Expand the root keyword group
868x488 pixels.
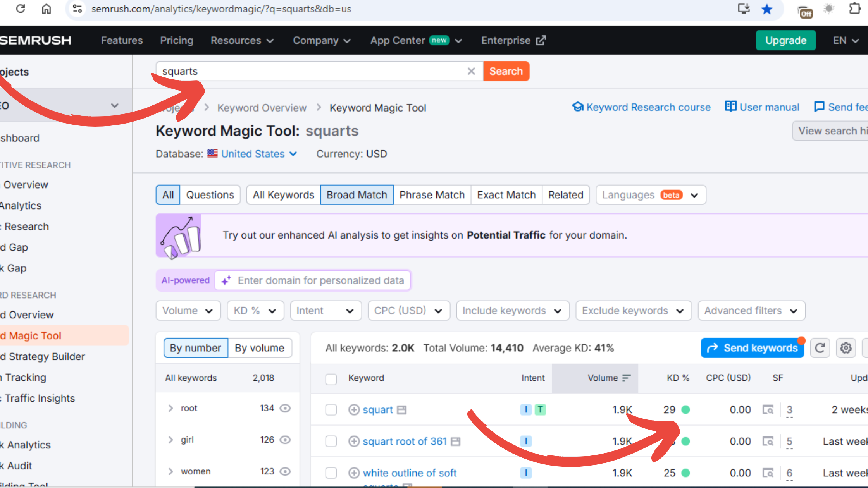pos(170,408)
